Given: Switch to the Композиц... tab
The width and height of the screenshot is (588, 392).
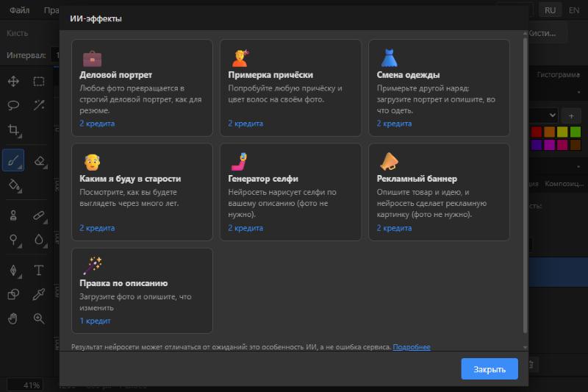Looking at the screenshot, I should (x=564, y=184).
